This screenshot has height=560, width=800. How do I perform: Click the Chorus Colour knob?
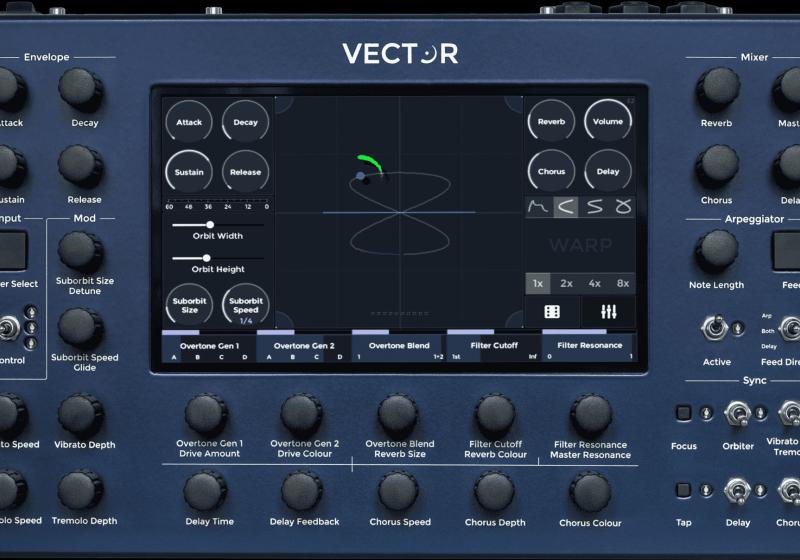(590, 492)
